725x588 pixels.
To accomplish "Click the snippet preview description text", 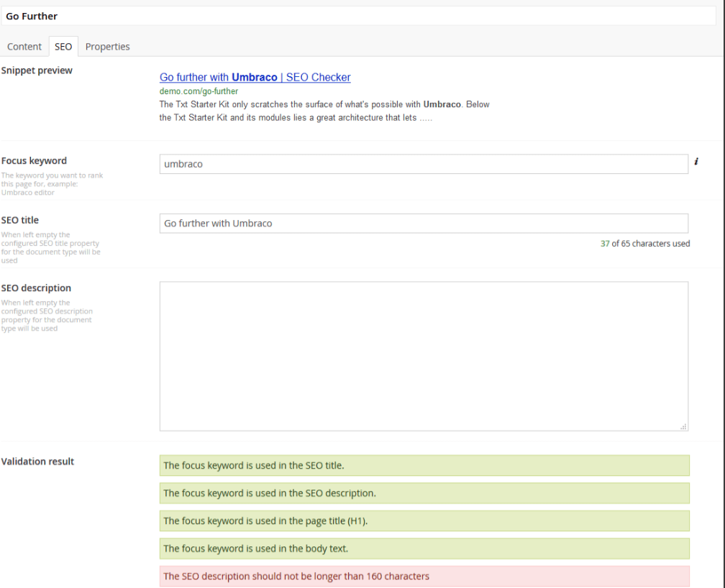I will [324, 111].
